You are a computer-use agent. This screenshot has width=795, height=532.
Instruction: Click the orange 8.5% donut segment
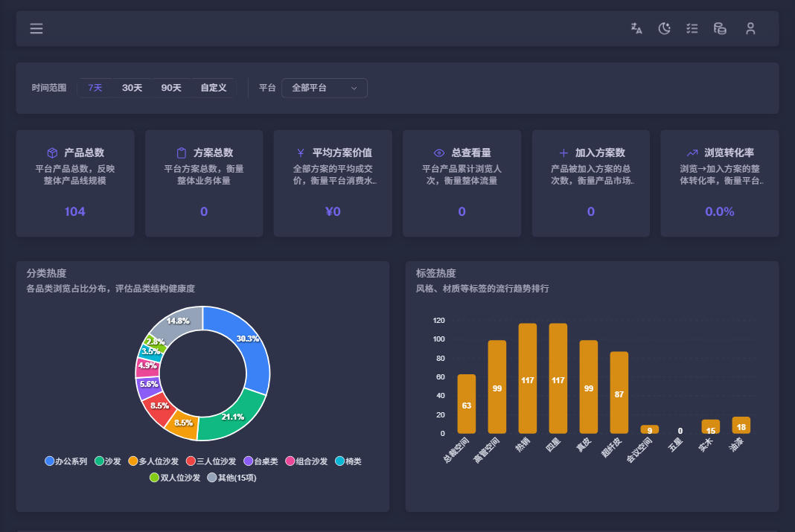[182, 423]
